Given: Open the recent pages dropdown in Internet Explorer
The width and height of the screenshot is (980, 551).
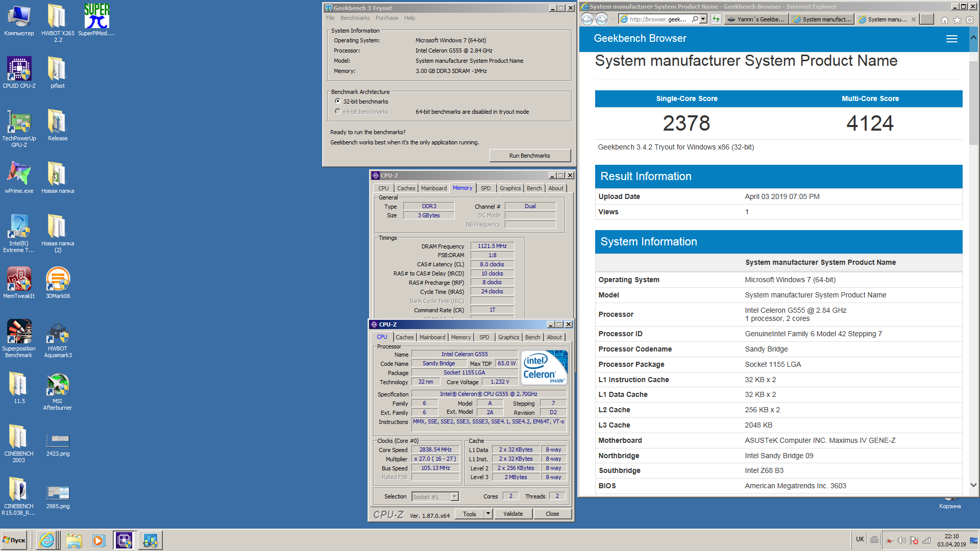Looking at the screenshot, I should click(x=612, y=19).
